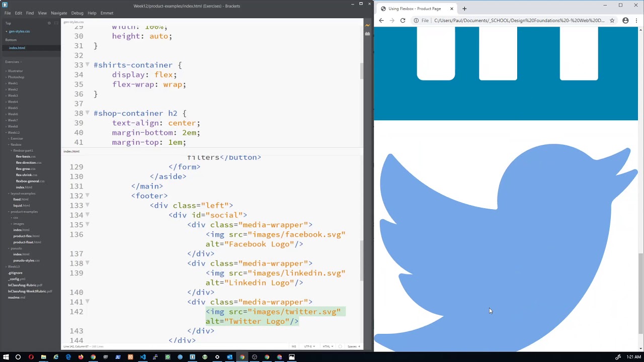Expand the images folder in tree
Image resolution: width=644 pixels, height=362 pixels.
coord(19,224)
